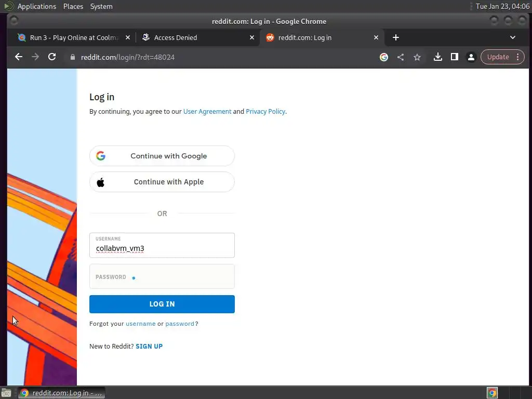Click the share page icon

click(x=401, y=57)
